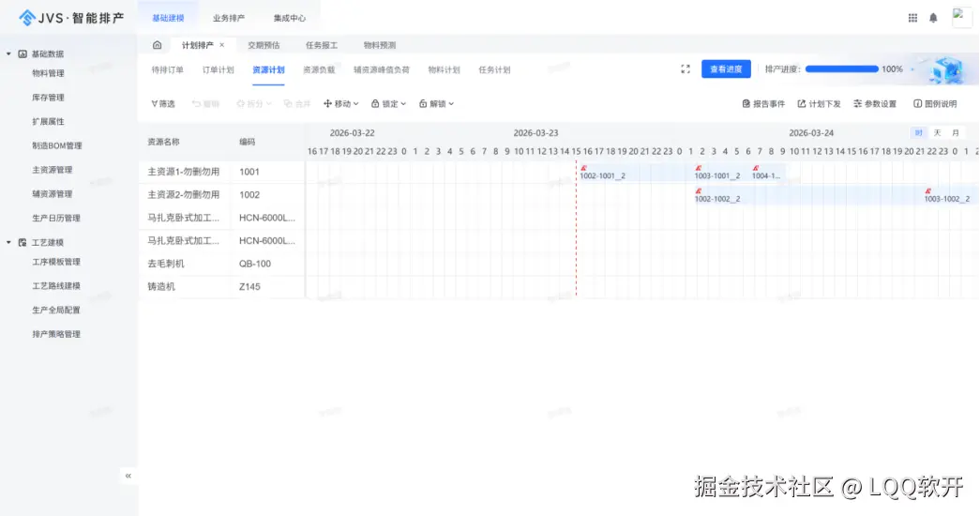
Task: Switch time scale to 月
Action: click(x=955, y=132)
